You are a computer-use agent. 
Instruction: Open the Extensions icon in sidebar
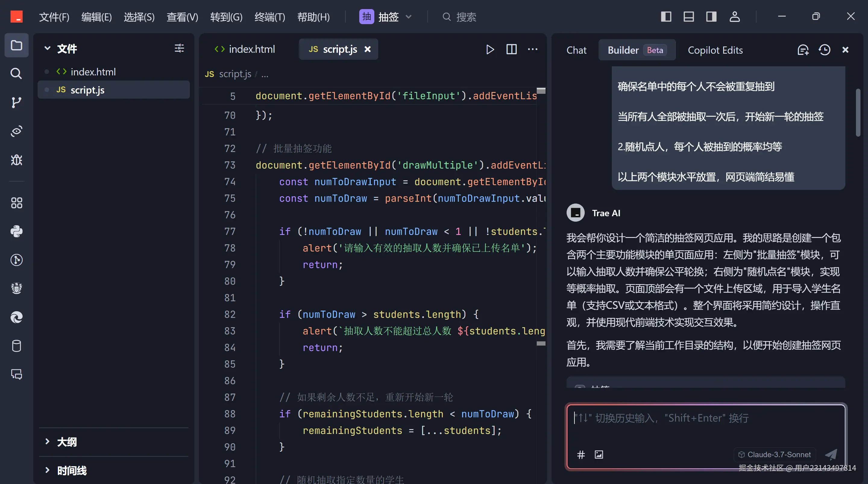click(16, 203)
